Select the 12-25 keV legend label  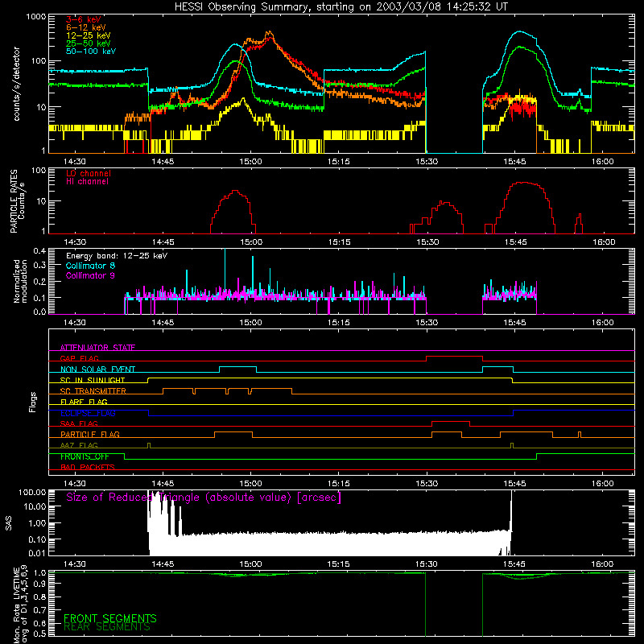pyautogui.click(x=89, y=35)
